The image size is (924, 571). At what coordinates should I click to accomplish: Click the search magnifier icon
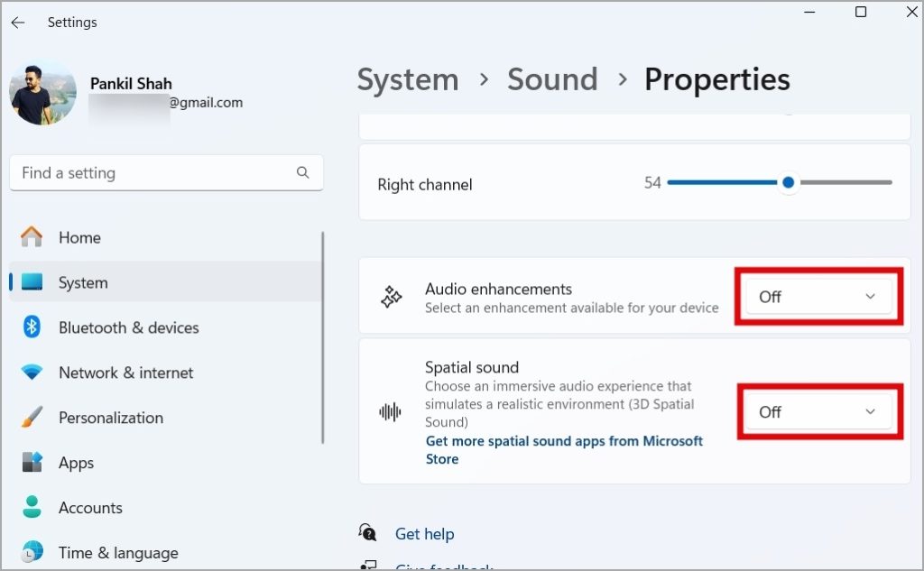(x=303, y=173)
